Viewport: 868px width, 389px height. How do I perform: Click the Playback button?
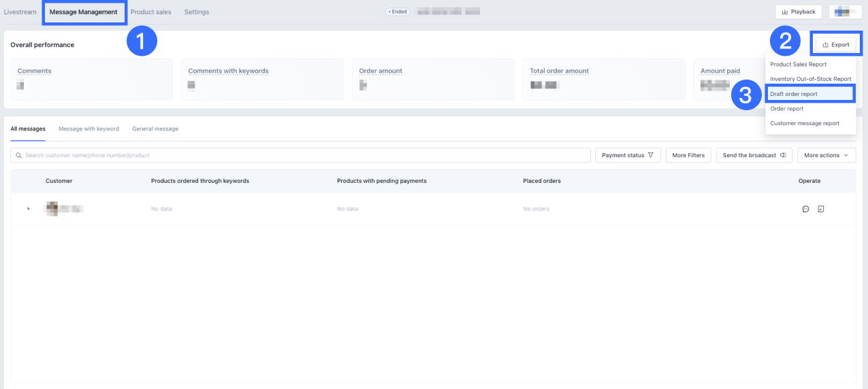click(798, 12)
